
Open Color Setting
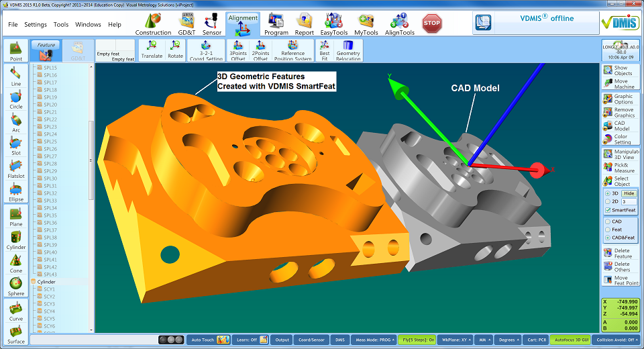[x=621, y=140]
